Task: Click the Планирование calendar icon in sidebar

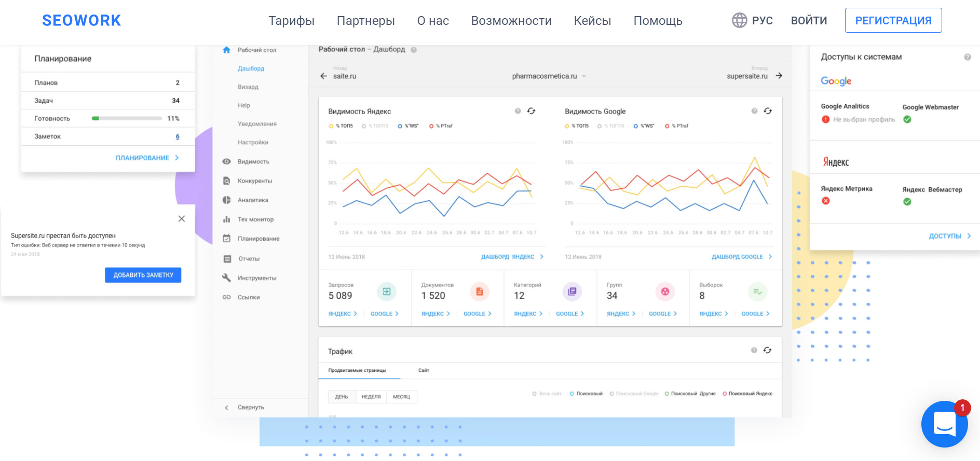Action: pos(226,239)
